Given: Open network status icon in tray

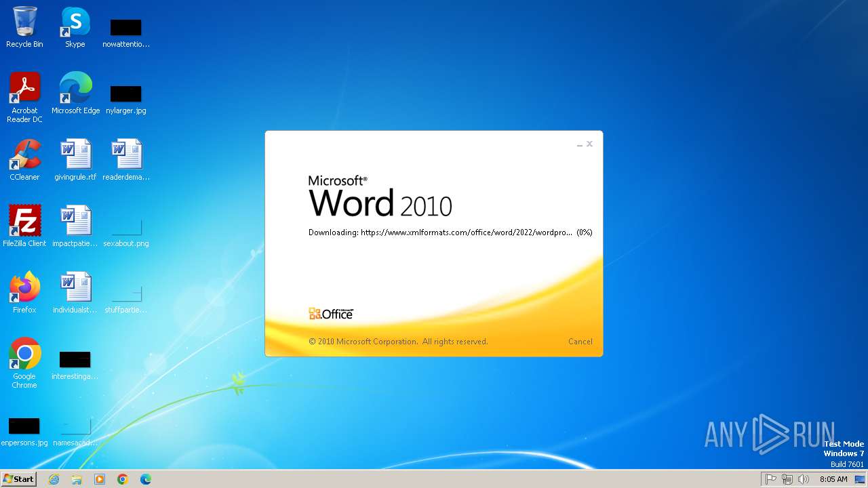Looking at the screenshot, I should [x=787, y=479].
